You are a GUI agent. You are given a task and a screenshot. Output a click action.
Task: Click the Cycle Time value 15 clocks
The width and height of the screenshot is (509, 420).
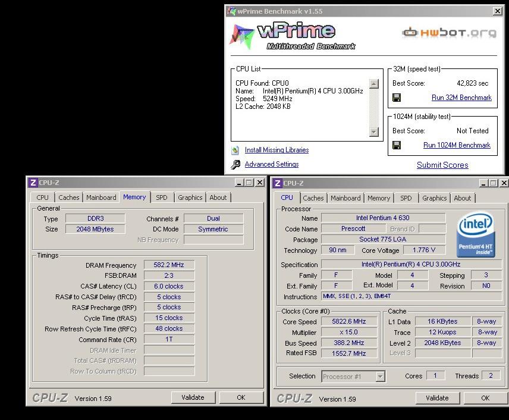point(169,318)
